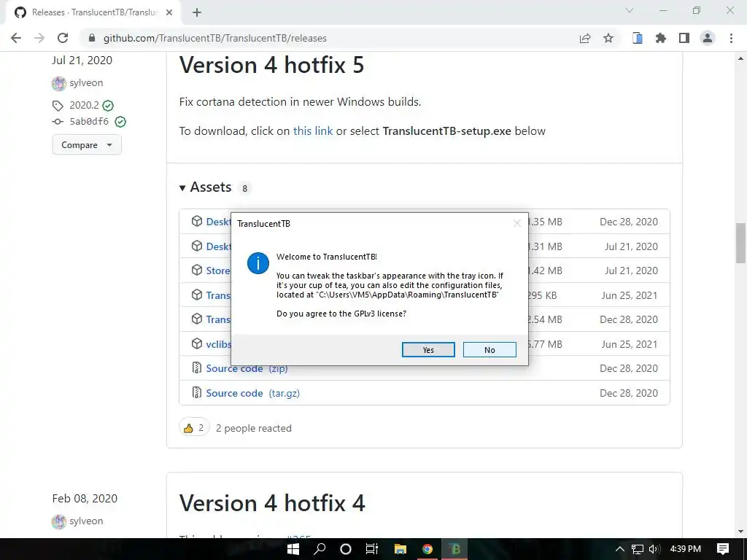747x560 pixels.
Task: Click the blue extension icon left of the puzzle icon
Action: (638, 38)
